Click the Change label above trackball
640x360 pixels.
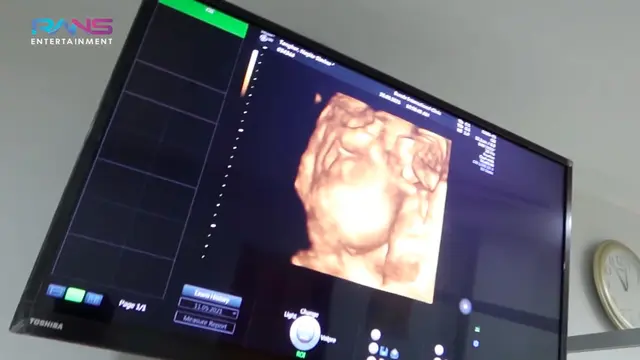pos(309,313)
